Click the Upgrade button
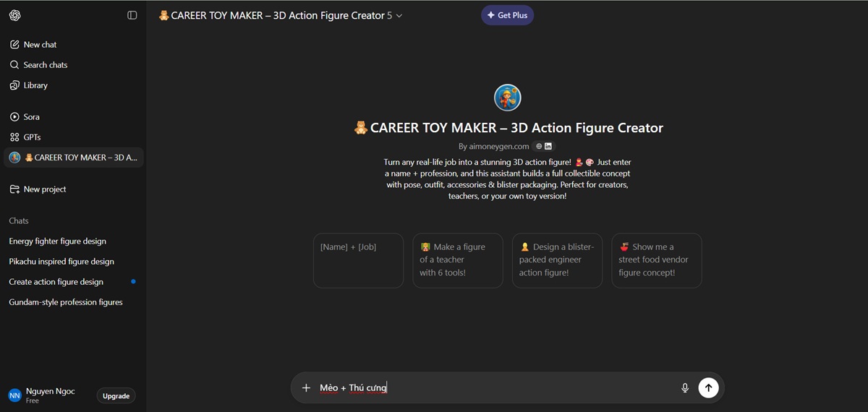The width and height of the screenshot is (868, 412). click(116, 396)
